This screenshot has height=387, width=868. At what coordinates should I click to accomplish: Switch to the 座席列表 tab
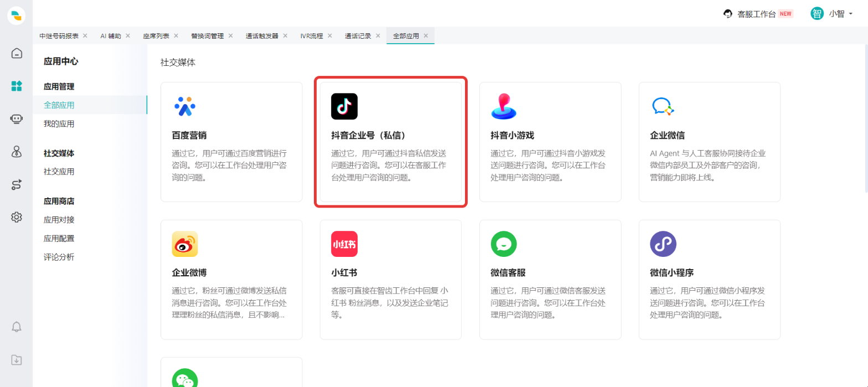[x=156, y=35]
